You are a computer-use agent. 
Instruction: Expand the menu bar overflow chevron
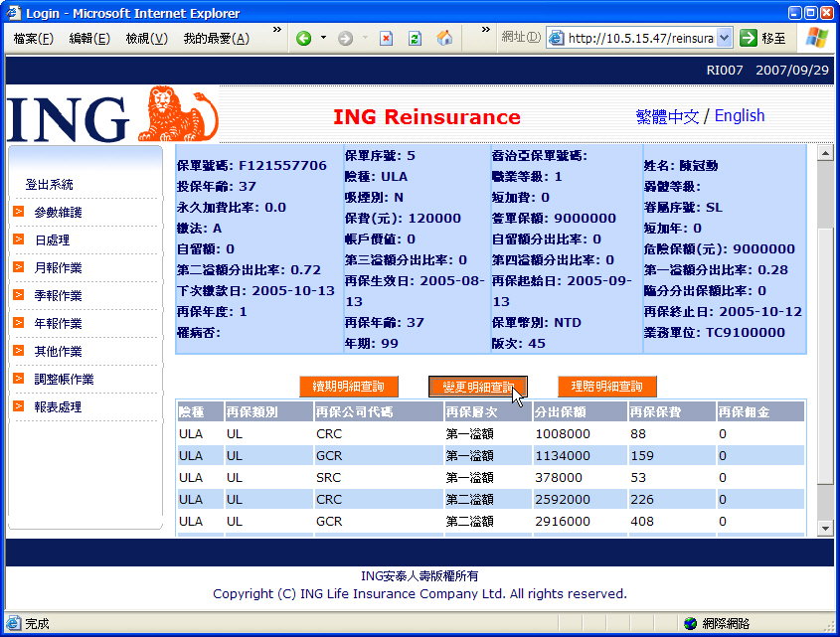point(277,30)
